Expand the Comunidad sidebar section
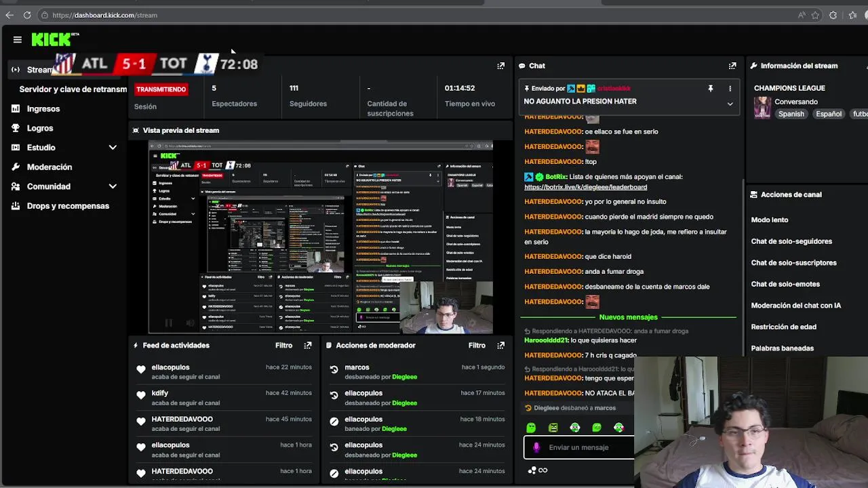The width and height of the screenshot is (868, 488). pyautogui.click(x=113, y=186)
